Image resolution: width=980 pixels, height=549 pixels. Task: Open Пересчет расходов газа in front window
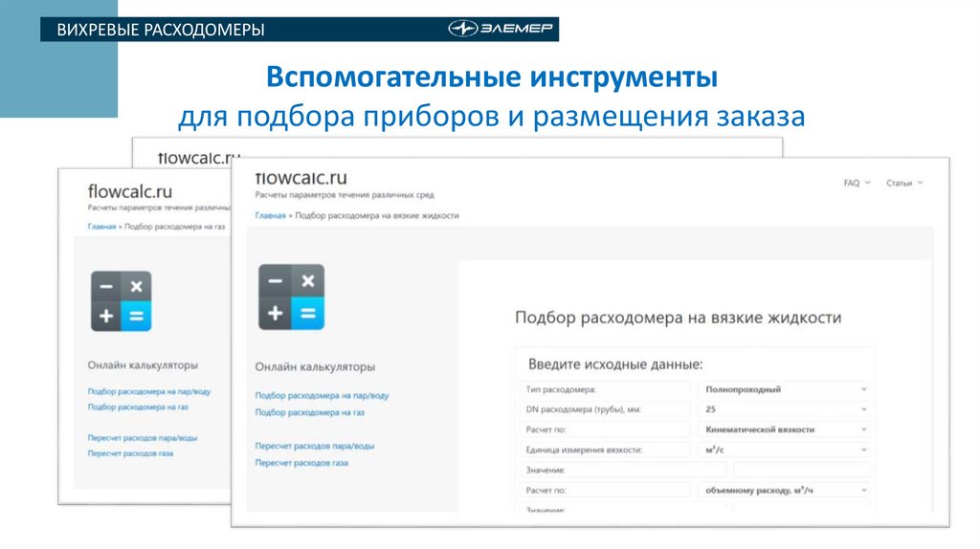(301, 463)
